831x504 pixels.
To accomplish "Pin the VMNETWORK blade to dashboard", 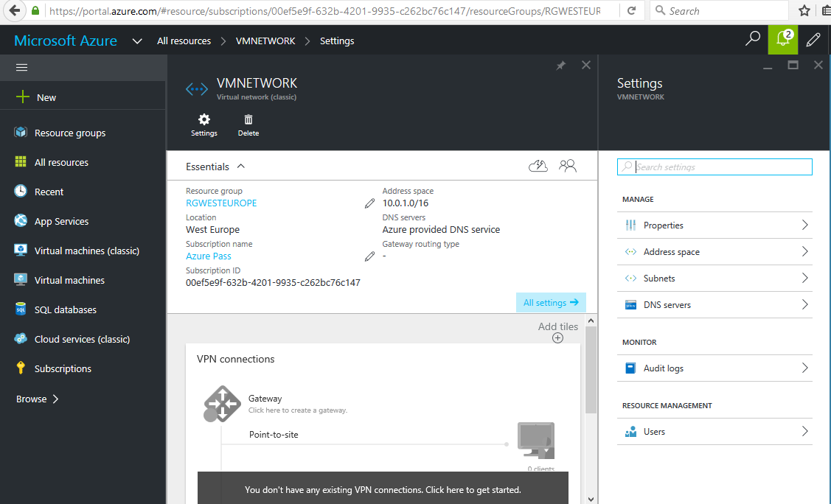I will click(x=560, y=65).
